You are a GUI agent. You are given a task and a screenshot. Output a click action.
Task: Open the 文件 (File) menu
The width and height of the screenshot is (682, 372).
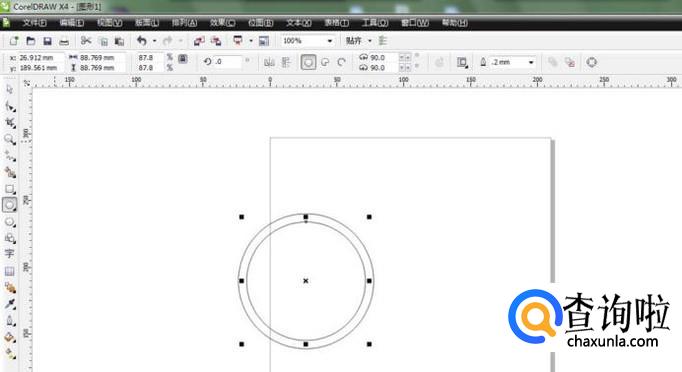[x=34, y=23]
